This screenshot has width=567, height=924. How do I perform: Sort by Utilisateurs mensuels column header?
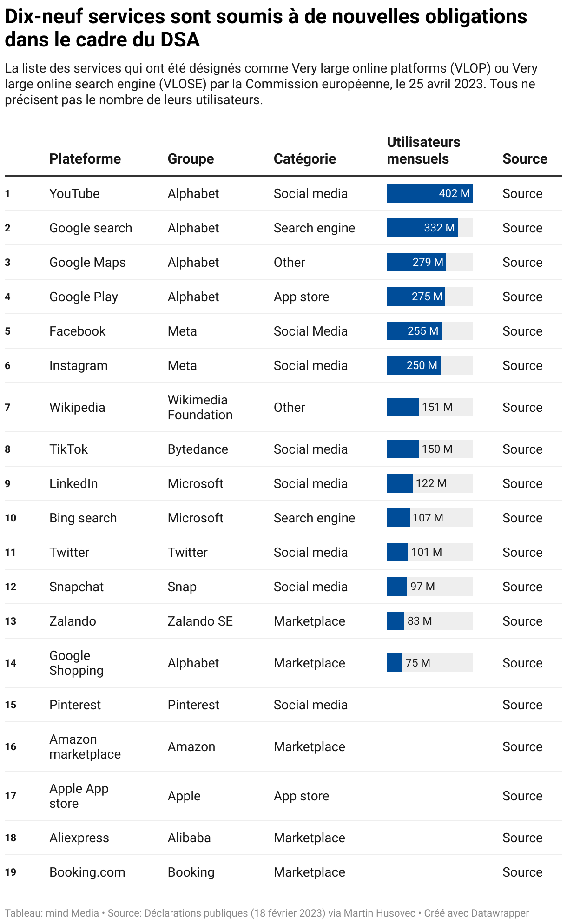pyautogui.click(x=423, y=150)
